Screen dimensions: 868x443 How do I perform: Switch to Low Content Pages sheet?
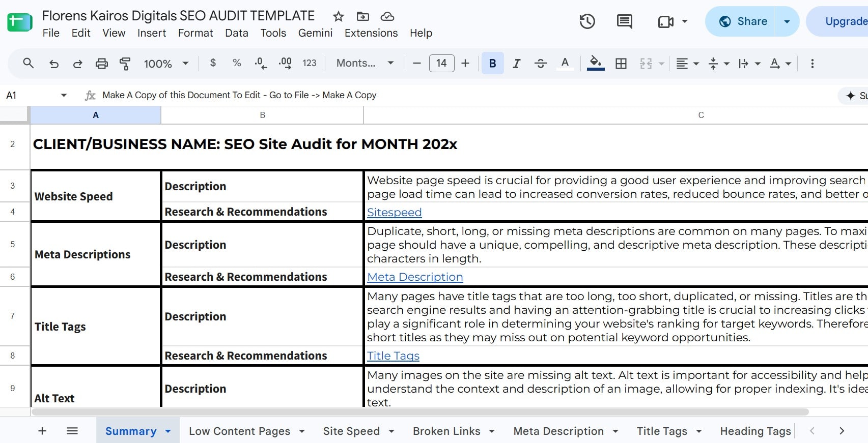[239, 431]
